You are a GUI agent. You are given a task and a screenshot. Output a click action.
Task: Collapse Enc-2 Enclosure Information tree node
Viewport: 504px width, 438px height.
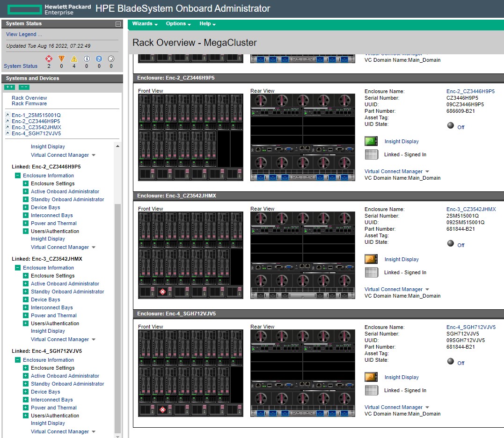coord(18,175)
